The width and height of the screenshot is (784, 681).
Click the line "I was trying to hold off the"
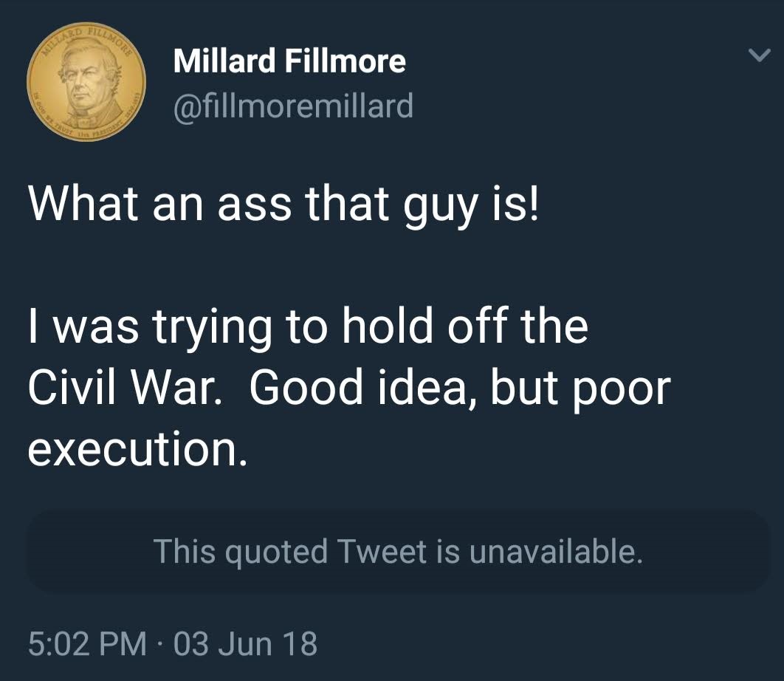[x=308, y=327]
